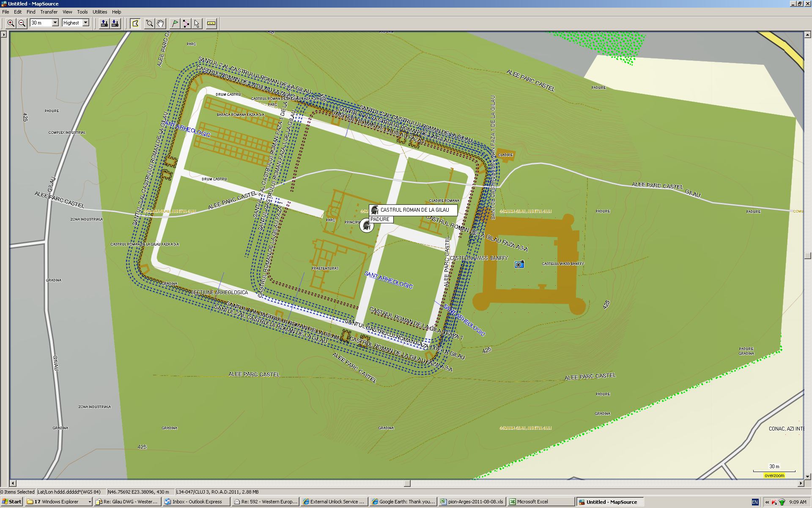Open the 30 m map scale dropdown
Viewport: 812px width, 508px height.
pos(55,23)
